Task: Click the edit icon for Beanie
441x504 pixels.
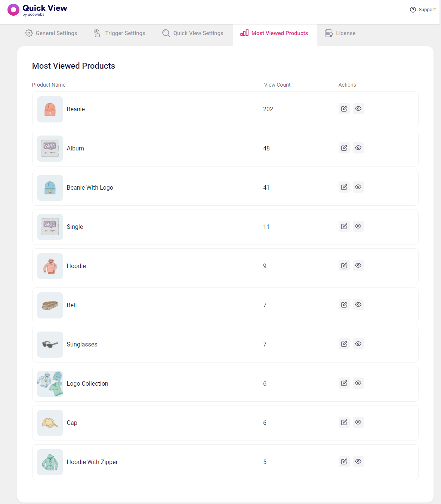Action: coord(344,109)
